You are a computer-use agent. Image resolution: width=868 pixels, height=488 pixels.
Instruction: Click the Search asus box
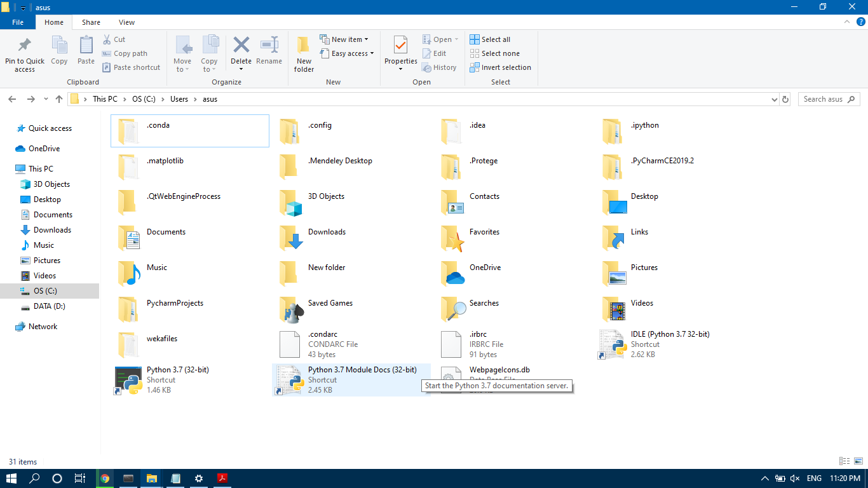point(829,99)
